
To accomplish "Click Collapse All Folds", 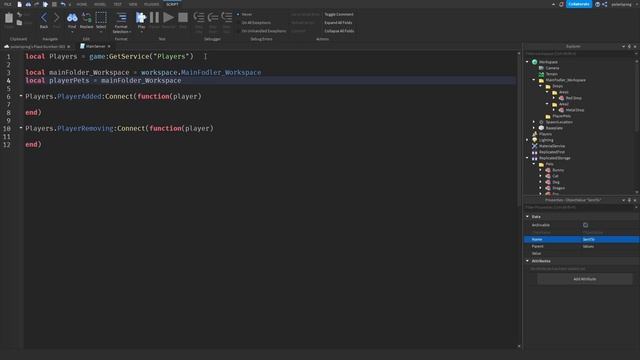I will coord(339,31).
